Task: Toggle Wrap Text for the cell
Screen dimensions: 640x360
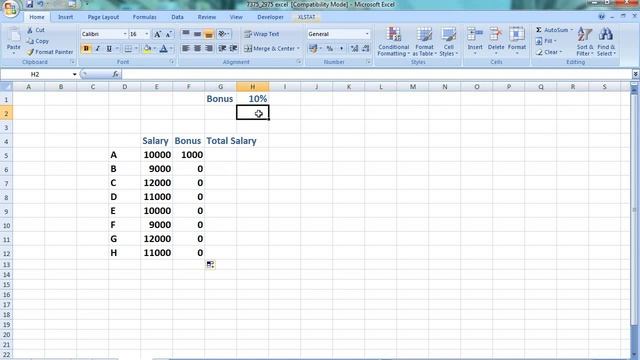Action: pos(262,34)
